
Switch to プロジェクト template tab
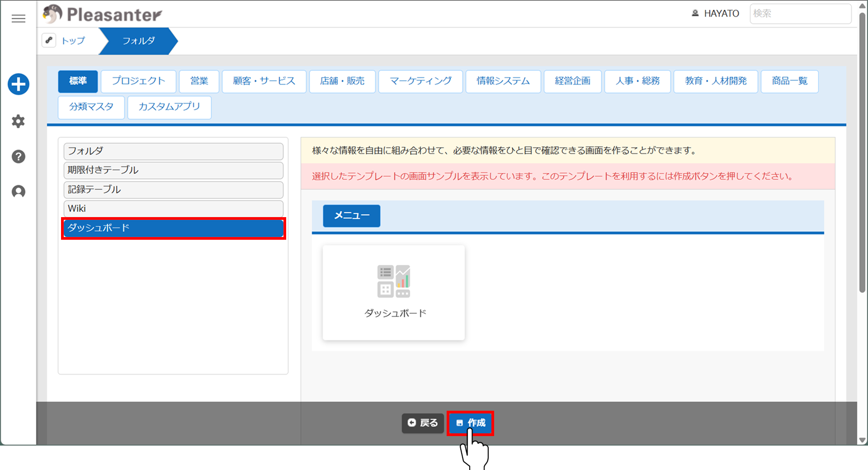click(138, 81)
